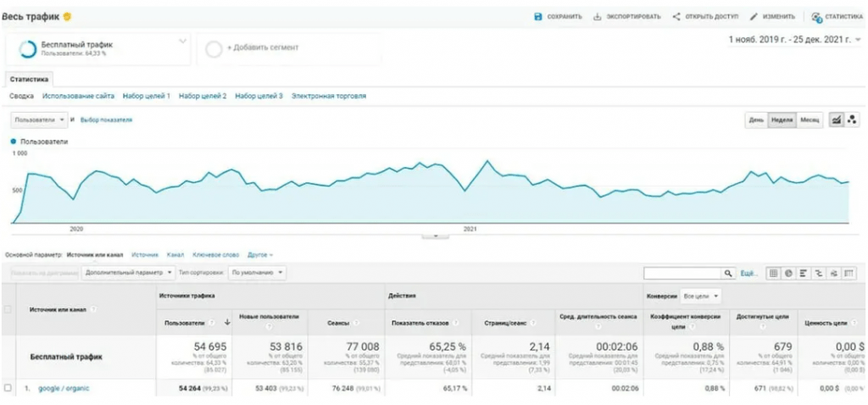Set chart granularity to Неделя
This screenshot has width=868, height=405.
pyautogui.click(x=782, y=119)
